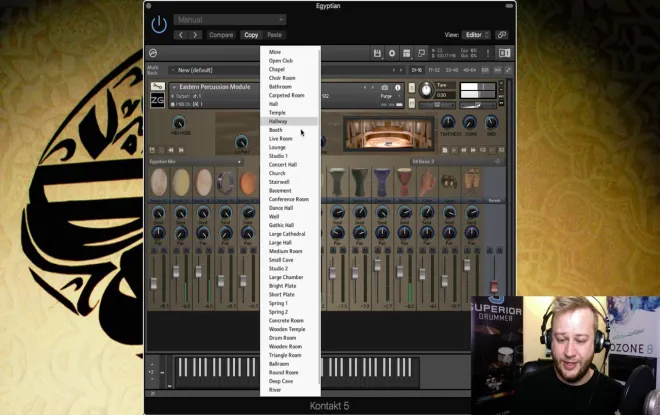The width and height of the screenshot is (660, 415).
Task: Toggle the minimized view icon
Action: (421, 53)
